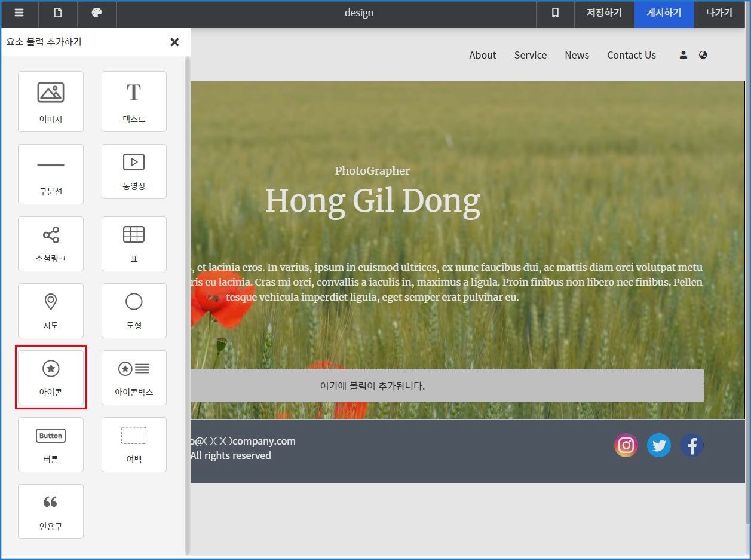Close the 요소 블럭 추가하기 panel
The height and width of the screenshot is (560, 751).
(174, 42)
